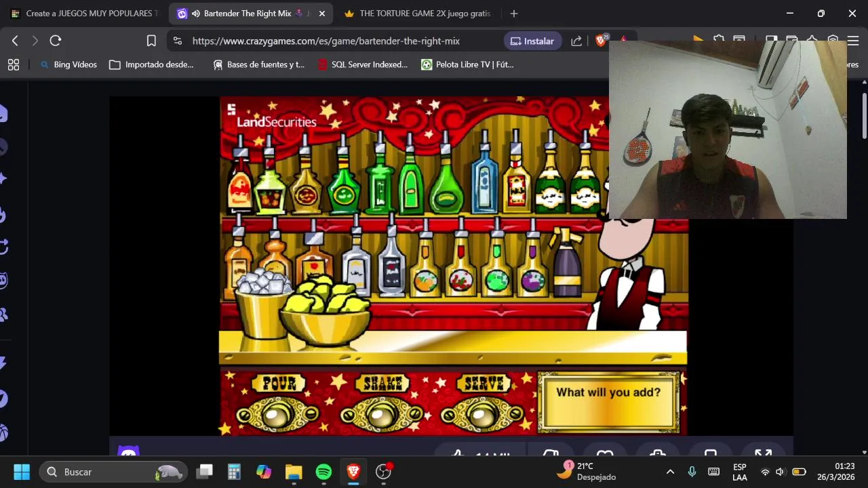
Task: Switch to Create a JUEGOS MUY POPULARES tab
Action: point(85,14)
